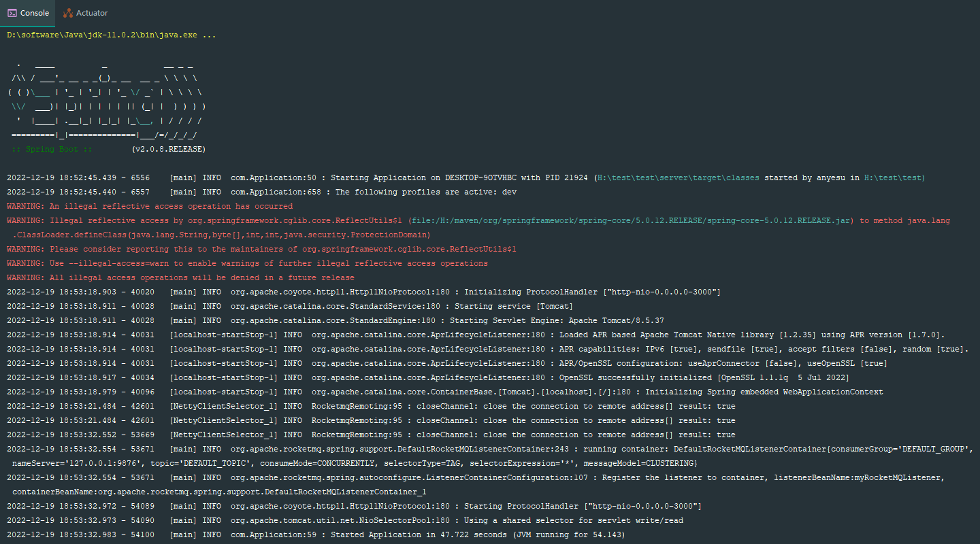Click the 'containerBeanName:org.apache.rocketmq...' continuation line

pyautogui.click(x=219, y=492)
